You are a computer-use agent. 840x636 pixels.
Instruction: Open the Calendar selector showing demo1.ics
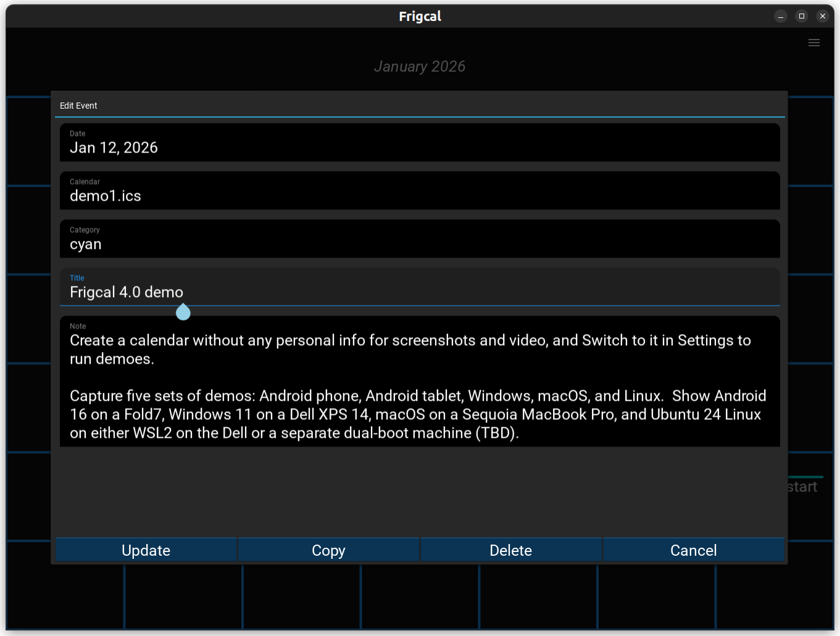pyautogui.click(x=420, y=191)
